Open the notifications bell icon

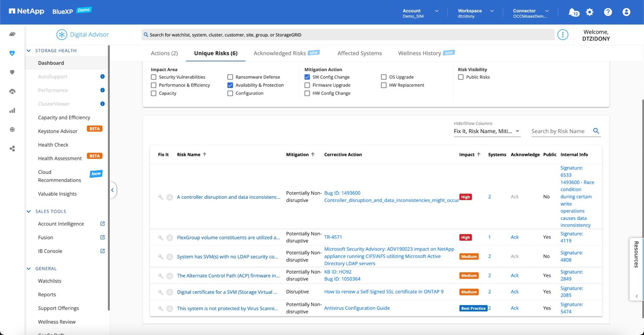(573, 12)
